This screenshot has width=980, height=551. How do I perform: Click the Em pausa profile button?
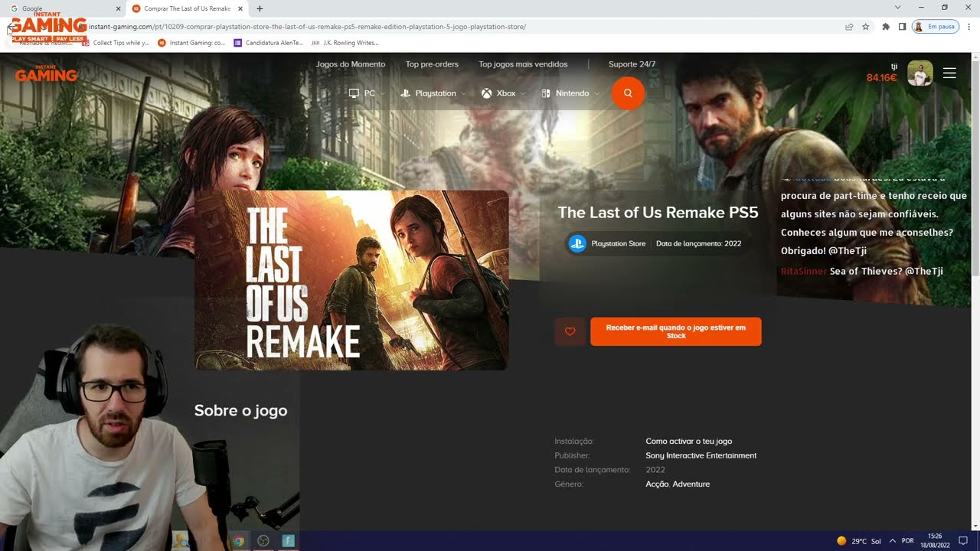coord(935,27)
